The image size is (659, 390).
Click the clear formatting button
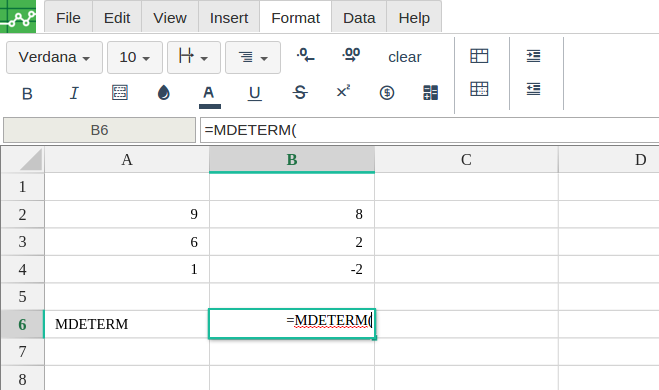tap(405, 57)
